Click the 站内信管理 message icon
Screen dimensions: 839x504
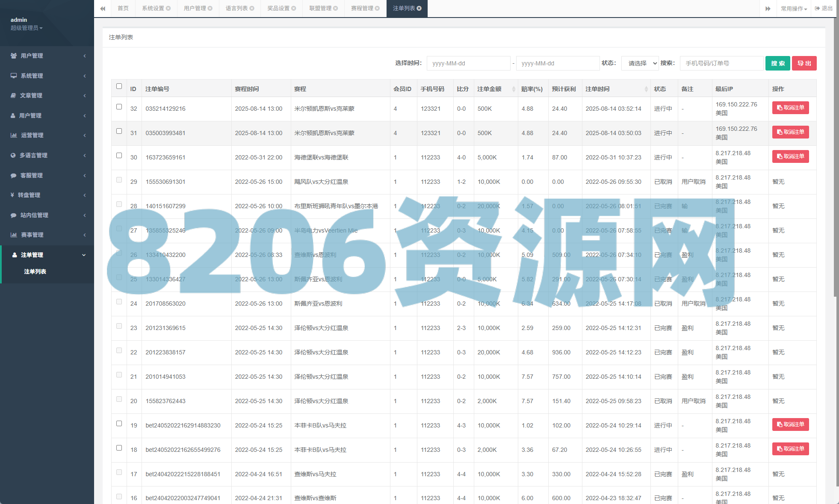tap(13, 215)
